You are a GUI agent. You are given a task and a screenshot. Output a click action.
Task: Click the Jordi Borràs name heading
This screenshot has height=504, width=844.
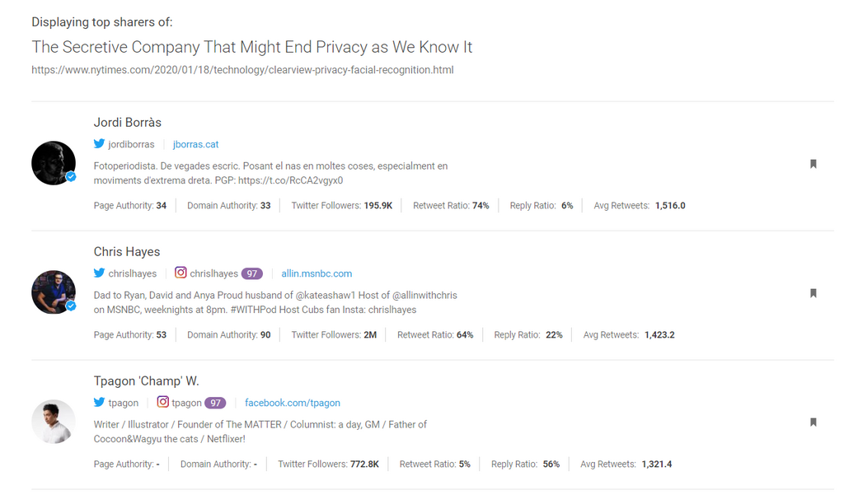click(128, 123)
